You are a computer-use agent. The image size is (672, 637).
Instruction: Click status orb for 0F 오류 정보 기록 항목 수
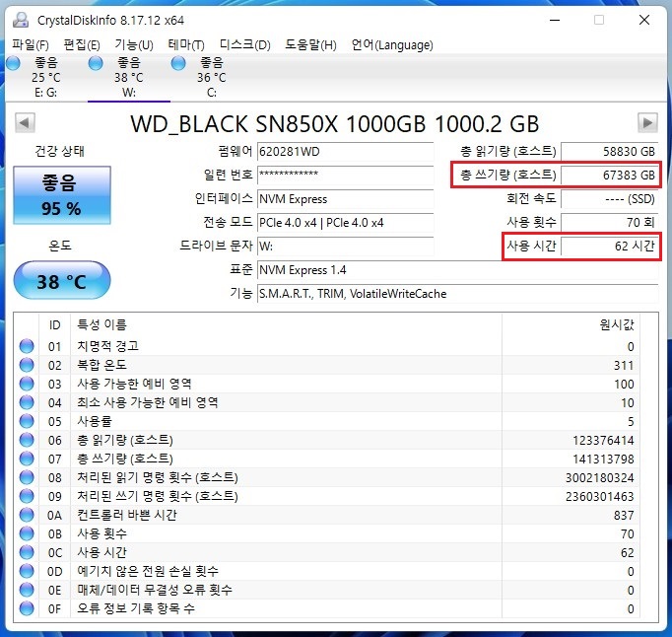[x=27, y=608]
